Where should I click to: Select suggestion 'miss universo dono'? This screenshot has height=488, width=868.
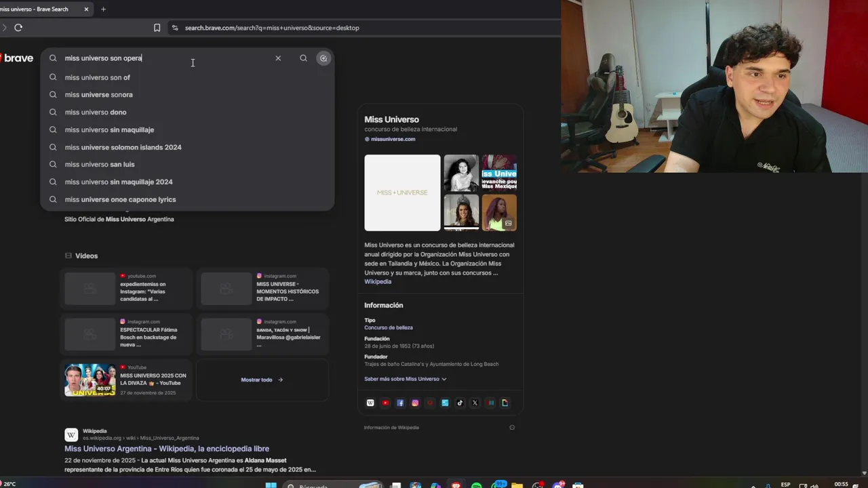coord(188,113)
